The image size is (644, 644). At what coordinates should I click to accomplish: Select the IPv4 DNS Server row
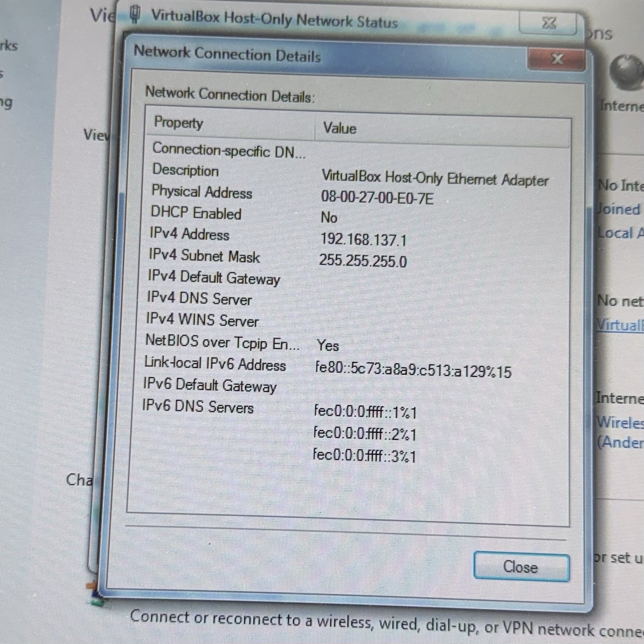point(199,298)
